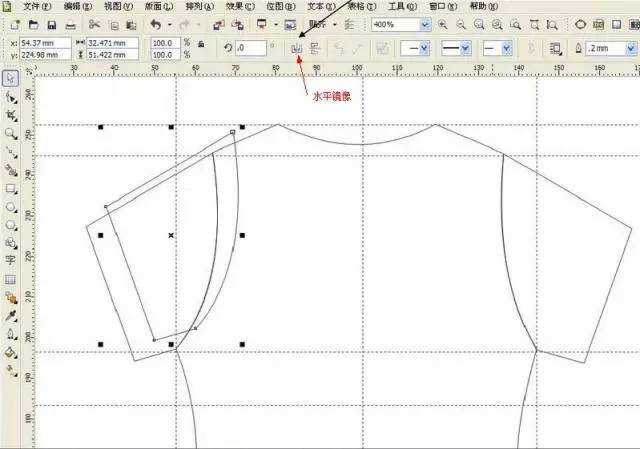Click the horizontal mirror button
Viewport: 640px width, 449px height.
point(297,47)
